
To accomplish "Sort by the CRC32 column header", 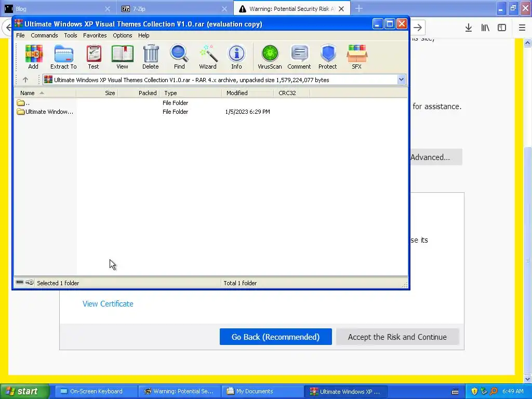I will (x=292, y=93).
